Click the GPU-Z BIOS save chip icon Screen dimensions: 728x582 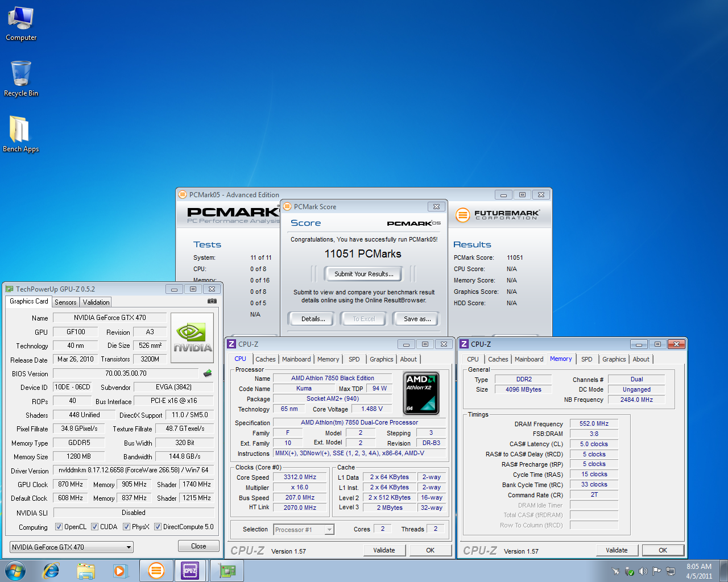[208, 373]
